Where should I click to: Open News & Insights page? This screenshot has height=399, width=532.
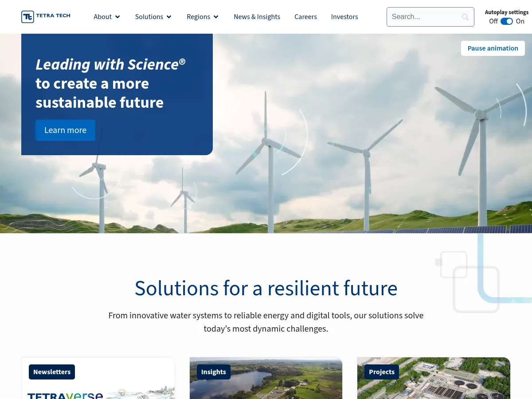(x=257, y=17)
